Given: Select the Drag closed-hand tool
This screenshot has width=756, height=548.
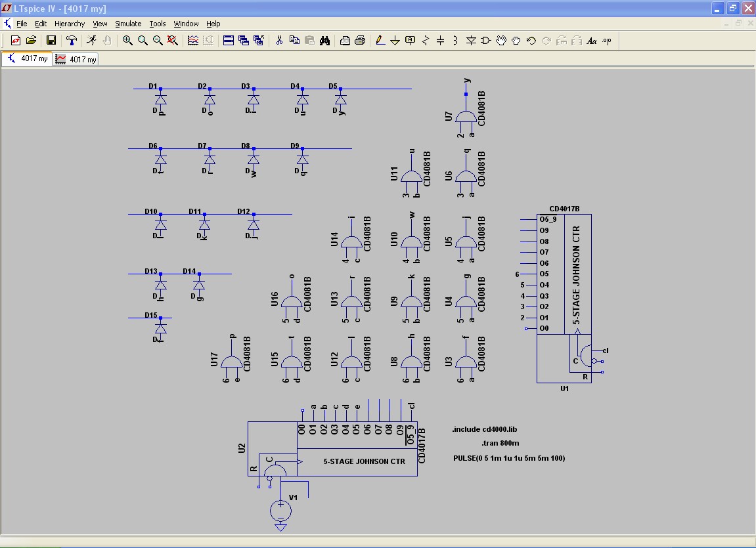Looking at the screenshot, I should (516, 41).
